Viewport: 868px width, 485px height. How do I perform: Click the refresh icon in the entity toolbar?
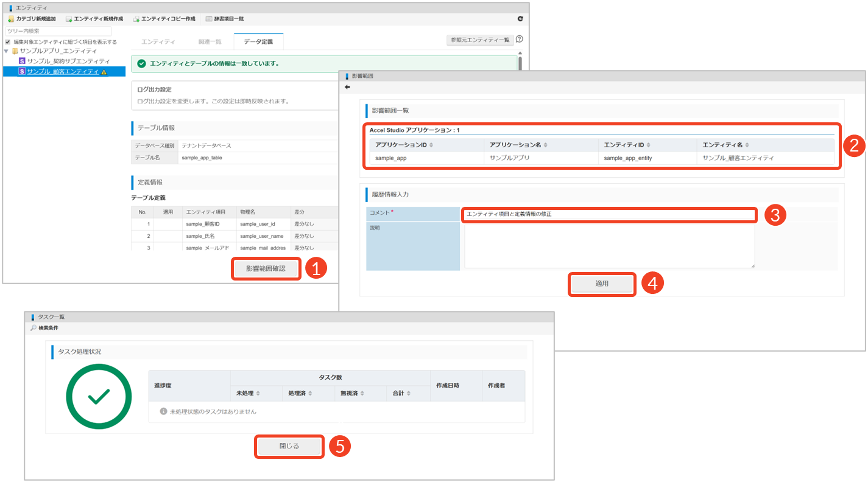[520, 19]
